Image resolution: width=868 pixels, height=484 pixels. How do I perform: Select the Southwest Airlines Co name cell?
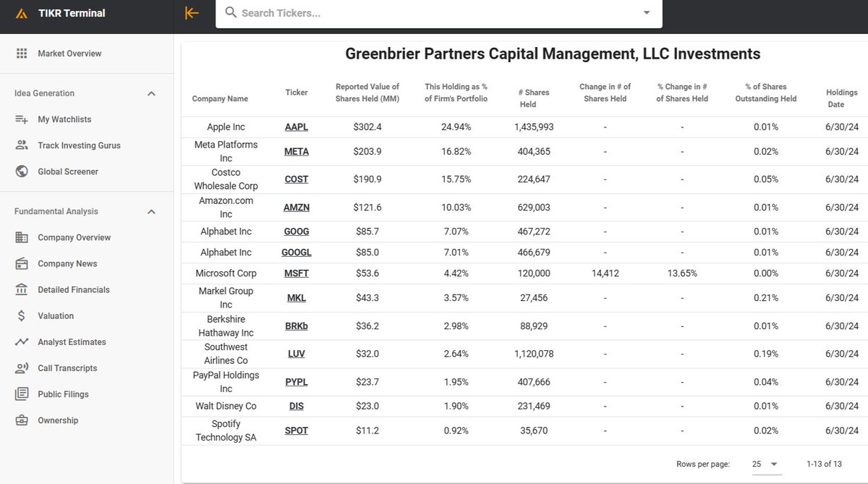click(226, 354)
